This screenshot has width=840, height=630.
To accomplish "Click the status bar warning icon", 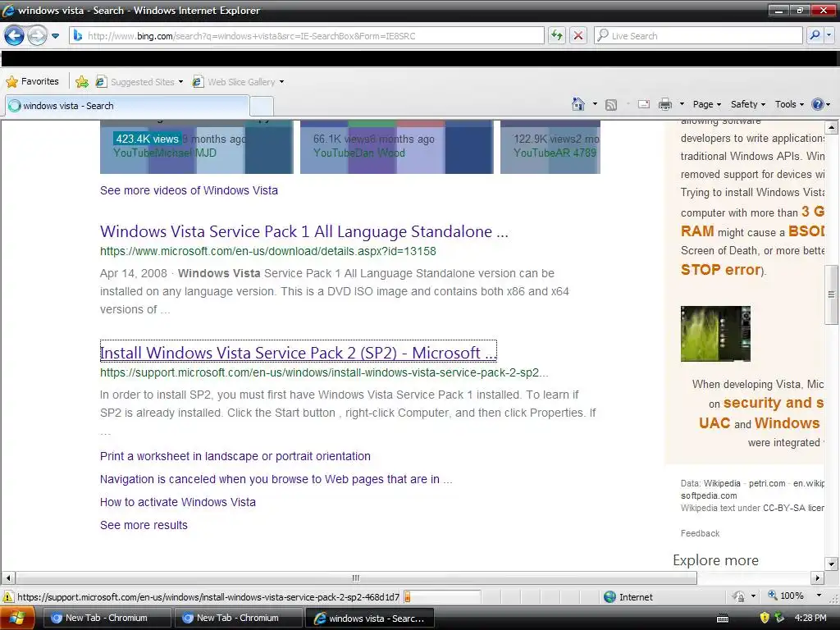I will (8, 597).
